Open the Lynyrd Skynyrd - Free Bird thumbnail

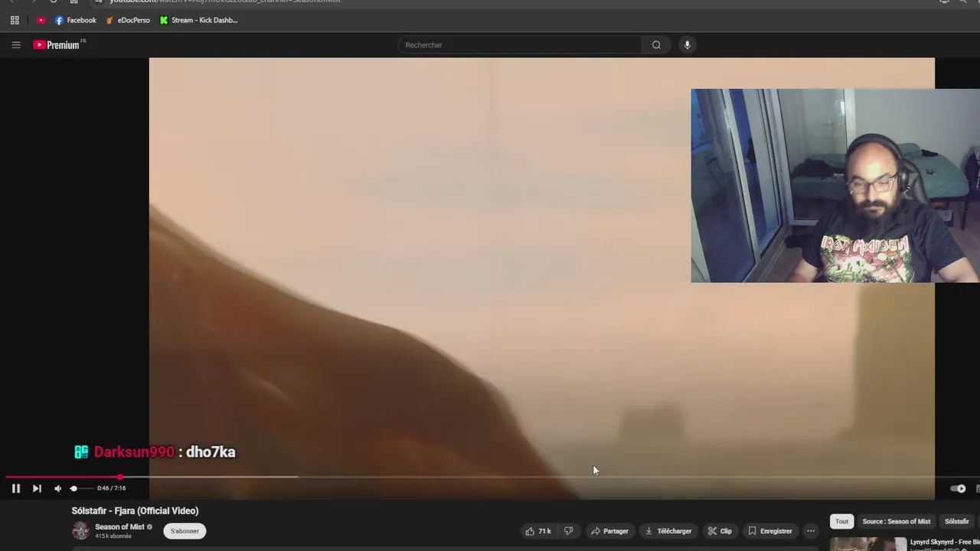pos(868,544)
